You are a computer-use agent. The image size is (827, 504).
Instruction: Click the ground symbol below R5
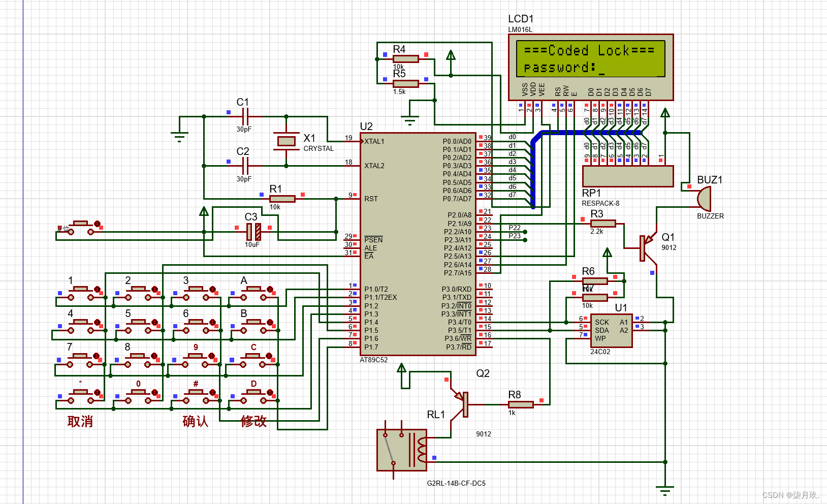pyautogui.click(x=410, y=121)
